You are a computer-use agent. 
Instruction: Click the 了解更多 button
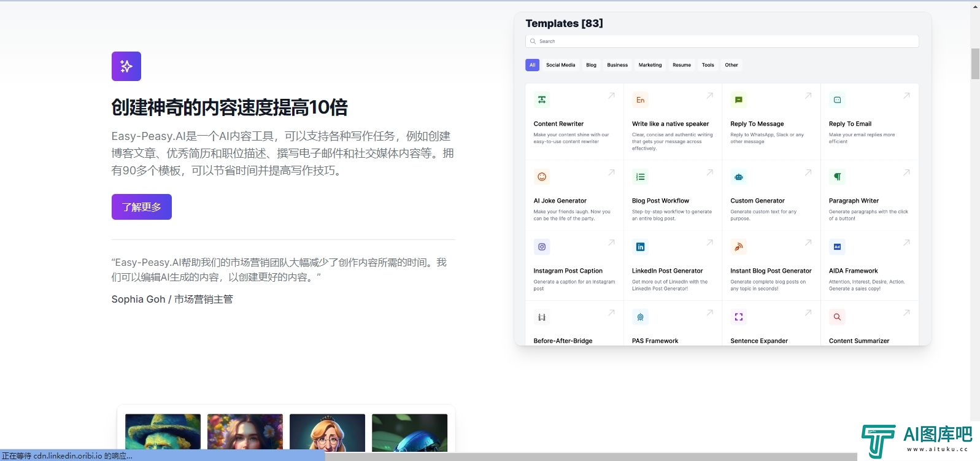pos(142,207)
